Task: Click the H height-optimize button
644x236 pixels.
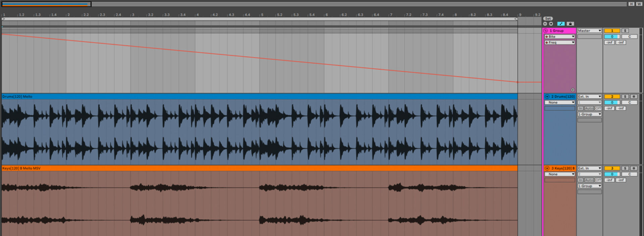Action: tap(631, 4)
